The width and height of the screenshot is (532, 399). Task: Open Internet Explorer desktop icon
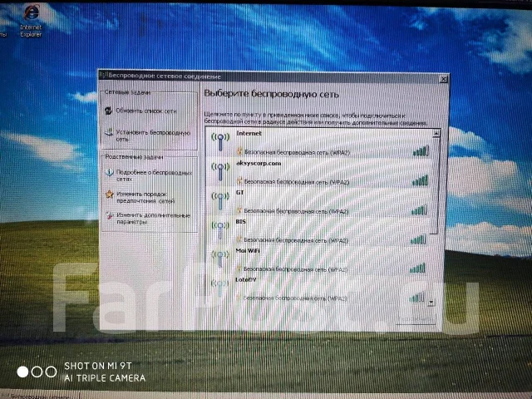(x=31, y=20)
